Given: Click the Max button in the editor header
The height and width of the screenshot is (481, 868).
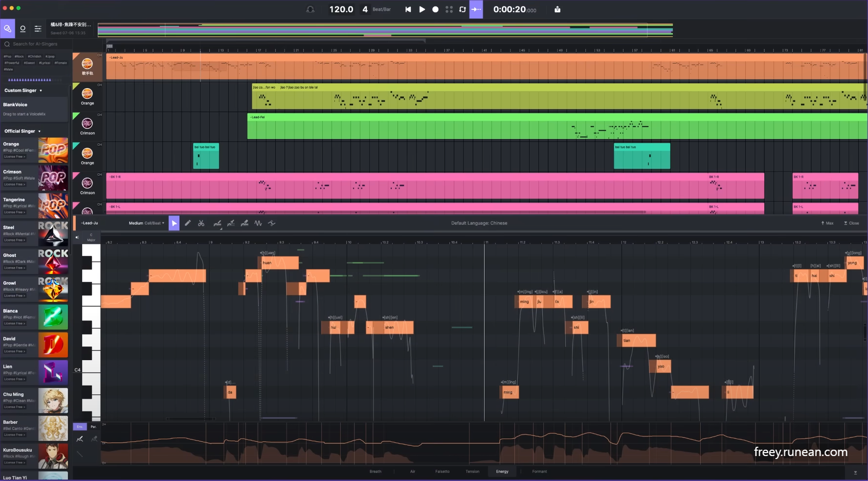Looking at the screenshot, I should (827, 223).
